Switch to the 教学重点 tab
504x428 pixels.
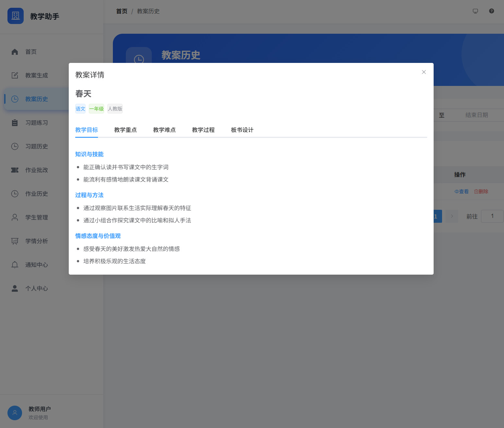click(125, 130)
